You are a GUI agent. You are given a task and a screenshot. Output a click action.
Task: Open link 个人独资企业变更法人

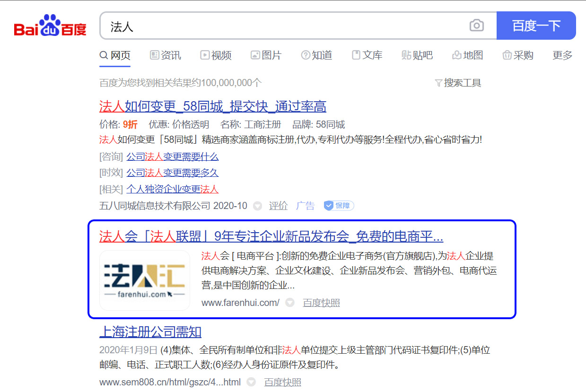coord(173,190)
